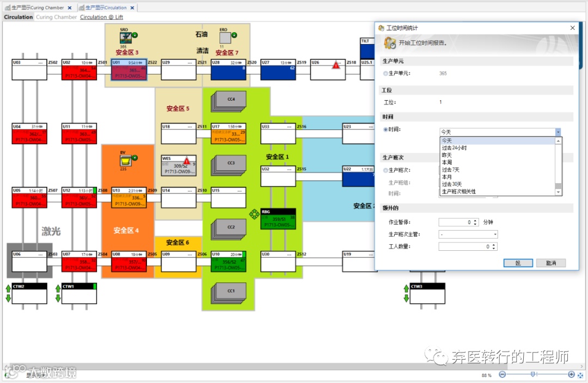The height and width of the screenshot is (383, 588).
Task: Select the CC3 curing chamber stack
Action: click(x=229, y=165)
